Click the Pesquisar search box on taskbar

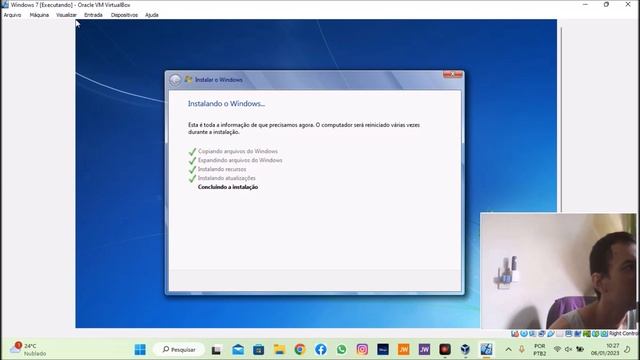tap(179, 349)
